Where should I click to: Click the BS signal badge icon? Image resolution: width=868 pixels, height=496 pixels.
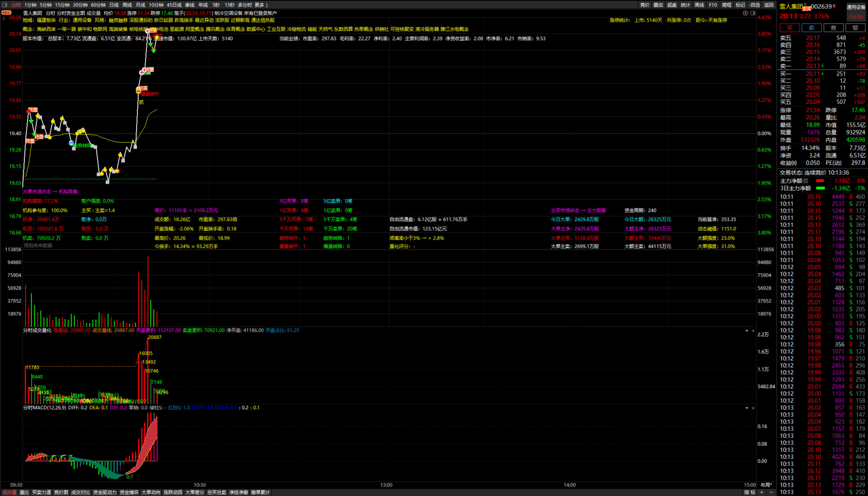6,12
